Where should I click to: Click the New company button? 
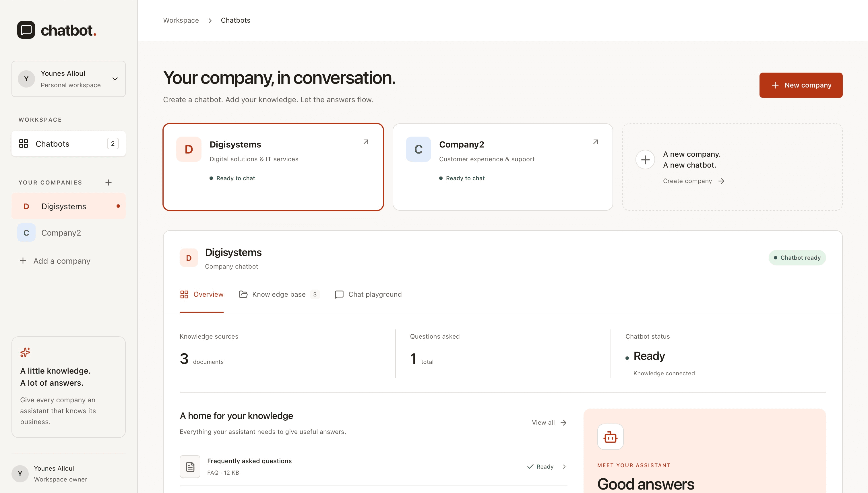point(801,85)
